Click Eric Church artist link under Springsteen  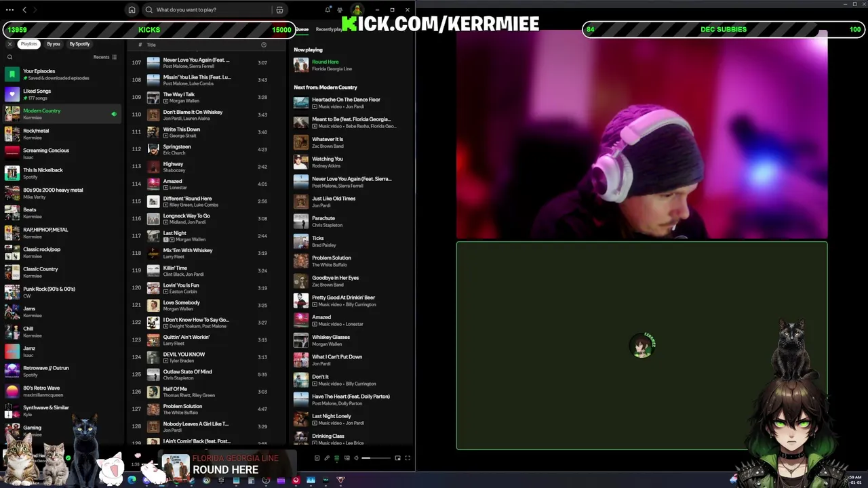tap(174, 152)
